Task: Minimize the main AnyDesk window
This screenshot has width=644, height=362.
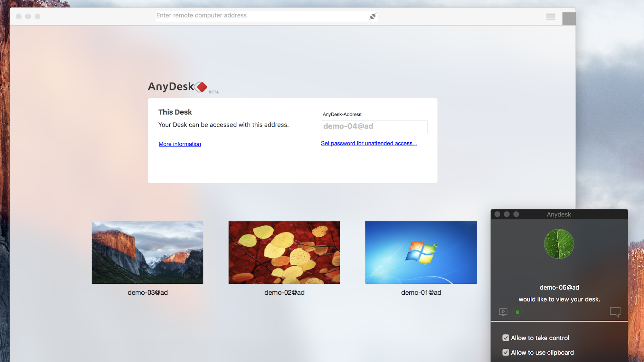Action: click(28, 16)
